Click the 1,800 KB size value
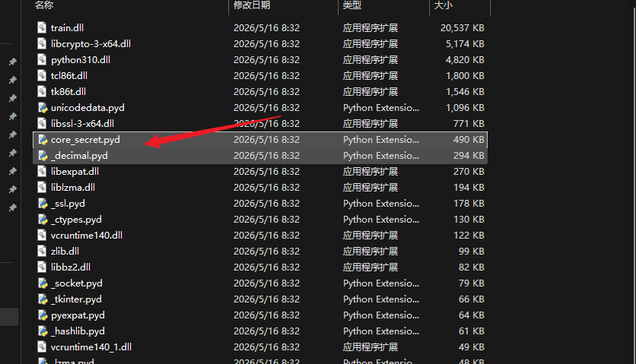Screen dimensions: 636x364 pyautogui.click(x=466, y=76)
